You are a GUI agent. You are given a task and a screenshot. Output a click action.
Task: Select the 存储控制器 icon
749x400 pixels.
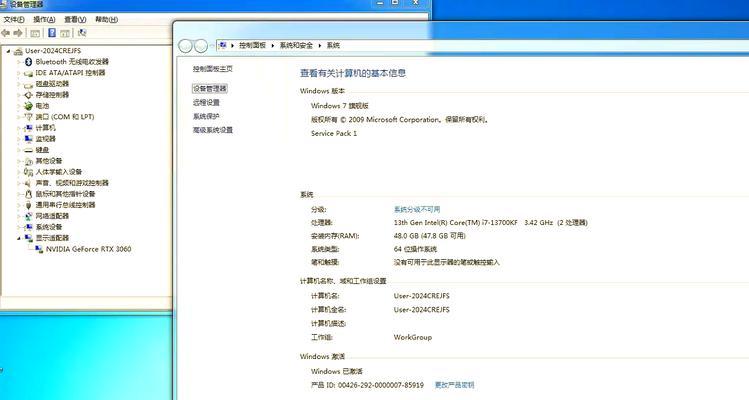pos(28,95)
